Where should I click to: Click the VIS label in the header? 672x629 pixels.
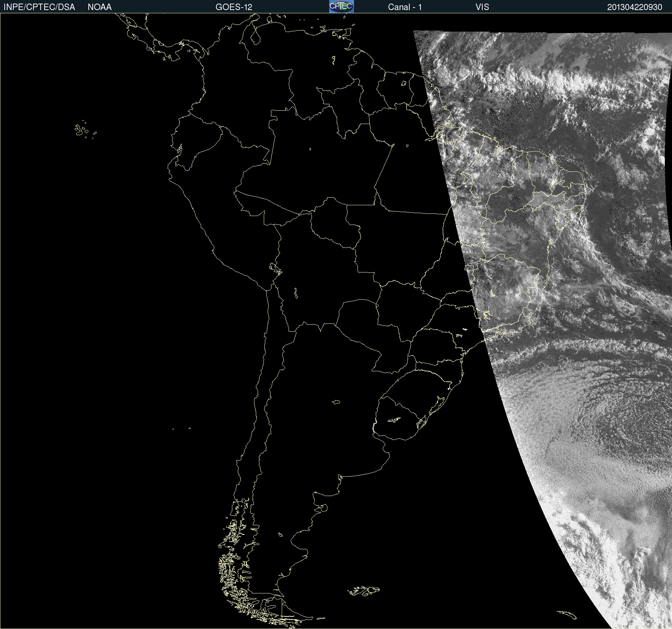coord(482,7)
